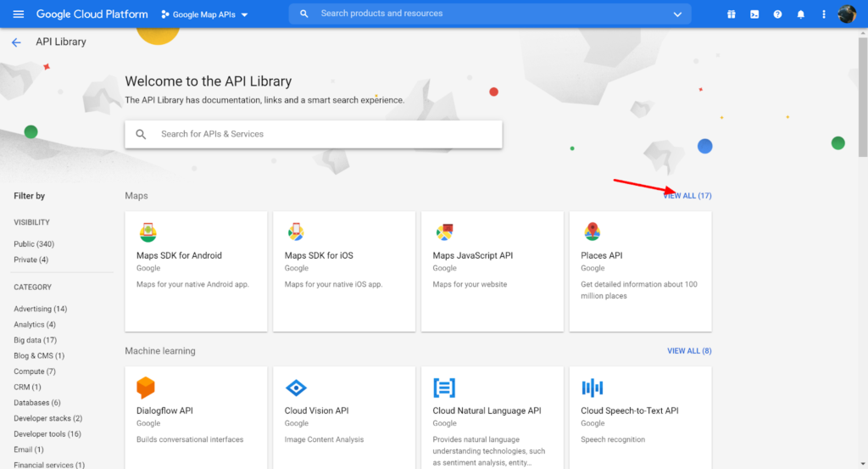This screenshot has width=868, height=469.
Task: Click the page vertical scrollbar thumb
Action: [x=863, y=97]
